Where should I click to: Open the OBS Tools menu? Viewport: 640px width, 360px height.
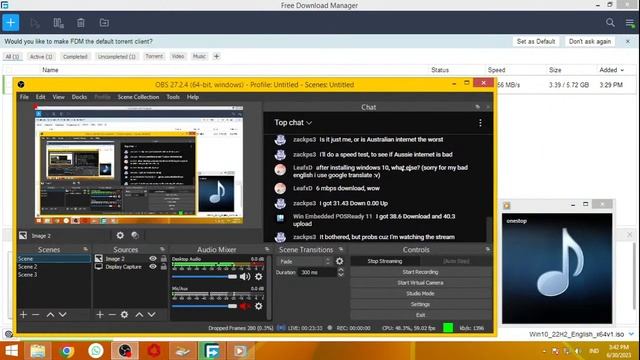[173, 97]
